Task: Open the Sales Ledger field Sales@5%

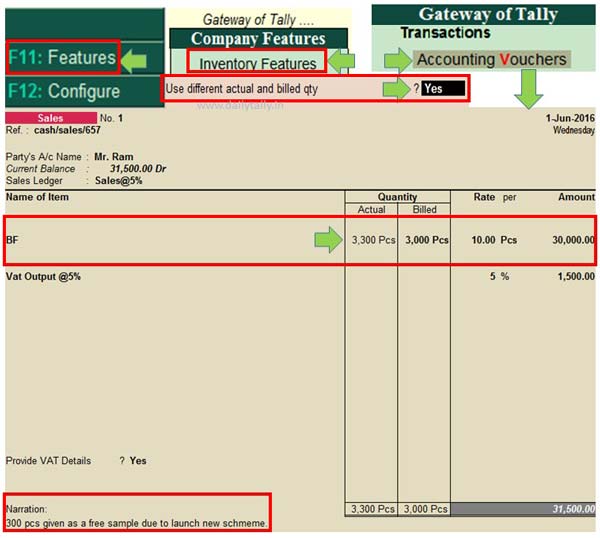Action: pyautogui.click(x=120, y=181)
